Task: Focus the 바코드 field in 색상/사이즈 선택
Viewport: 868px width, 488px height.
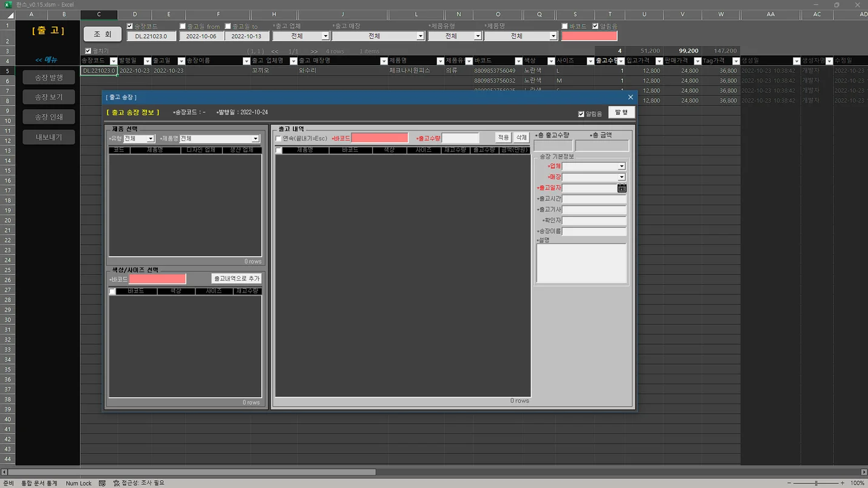Action: [x=157, y=279]
